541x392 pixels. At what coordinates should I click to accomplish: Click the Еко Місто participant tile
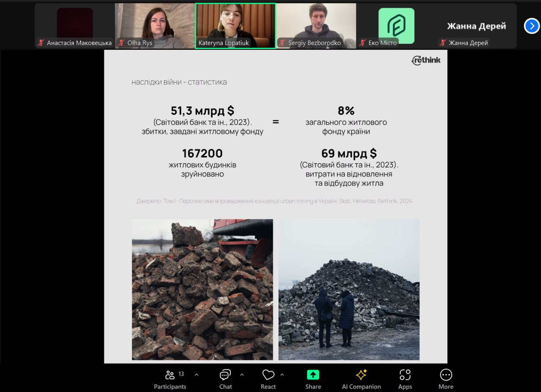(x=396, y=26)
